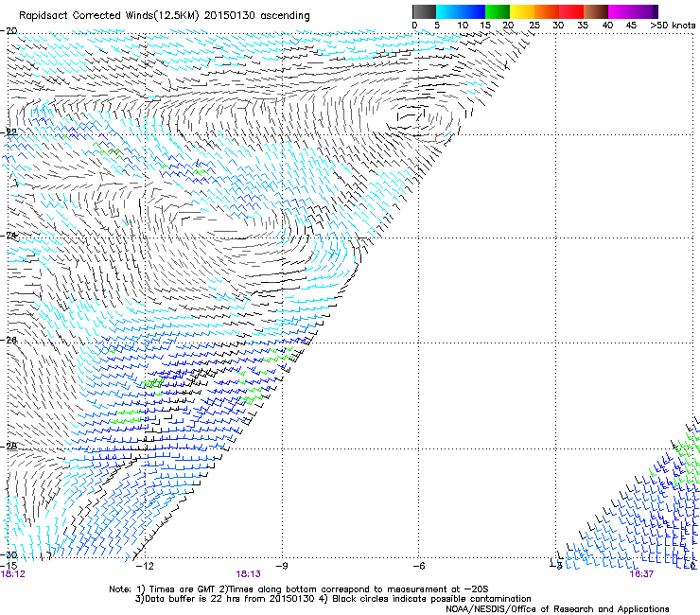Click the cyan 5-10 knots legend swatch
This screenshot has width=700, height=615.
(x=448, y=11)
